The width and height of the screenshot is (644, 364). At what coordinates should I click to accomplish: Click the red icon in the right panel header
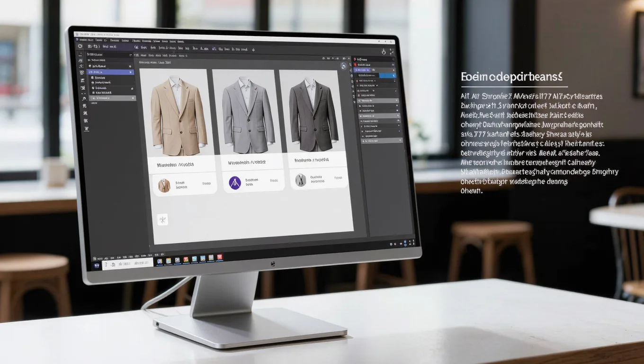(x=355, y=59)
